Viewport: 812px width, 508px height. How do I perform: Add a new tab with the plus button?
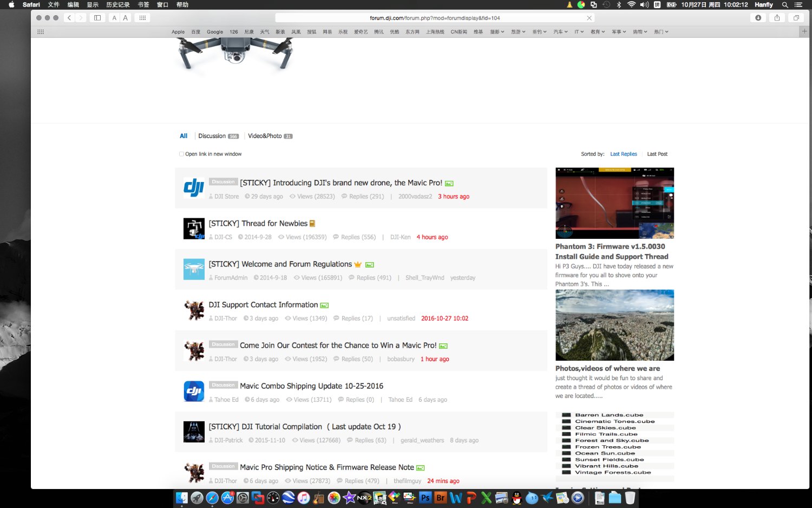click(804, 31)
